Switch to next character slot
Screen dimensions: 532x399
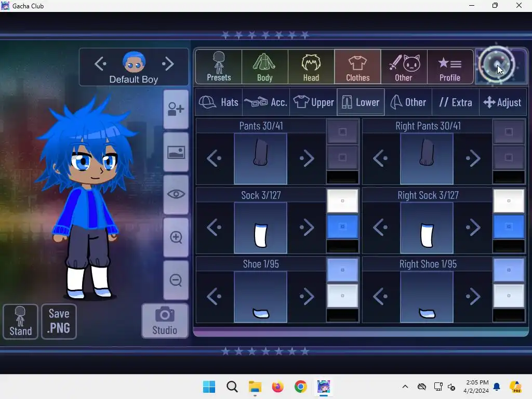[168, 63]
